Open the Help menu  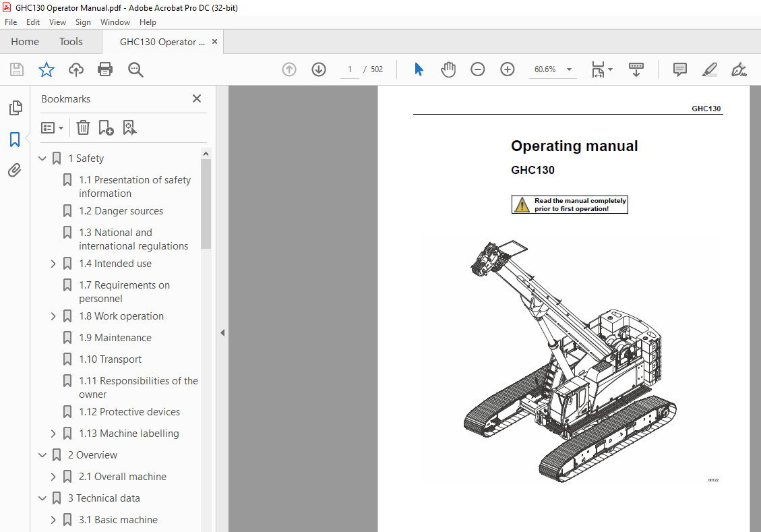point(148,22)
